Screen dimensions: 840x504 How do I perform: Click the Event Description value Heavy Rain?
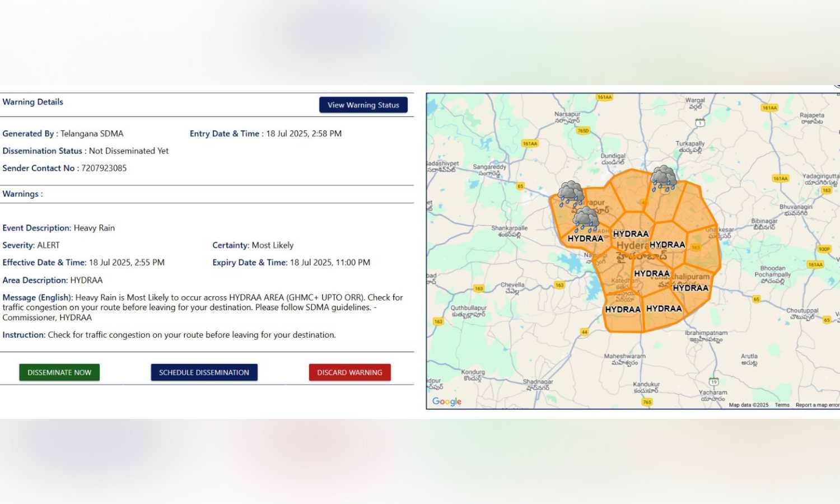tap(94, 228)
